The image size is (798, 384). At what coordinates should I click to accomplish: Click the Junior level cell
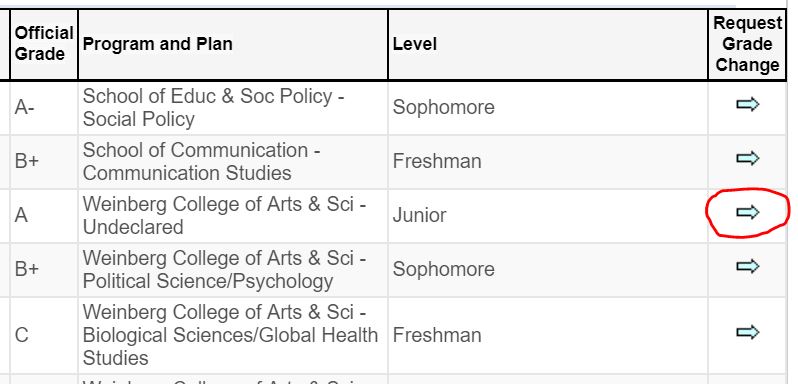point(548,216)
